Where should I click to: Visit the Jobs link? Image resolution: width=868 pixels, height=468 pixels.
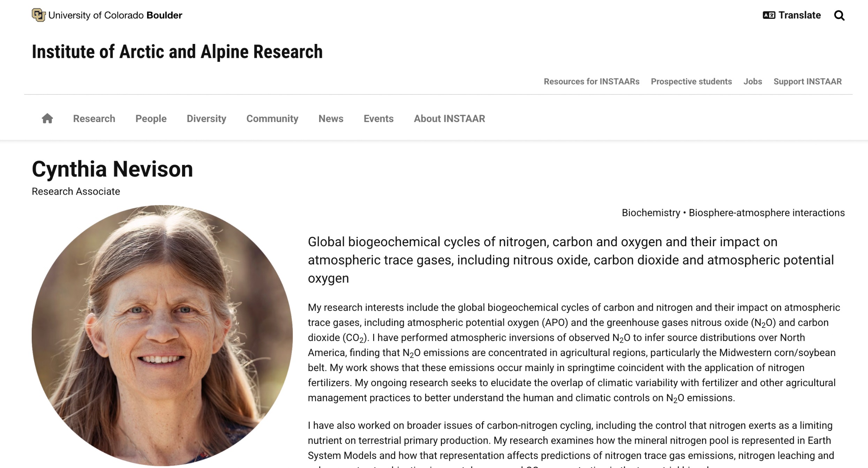(x=753, y=81)
